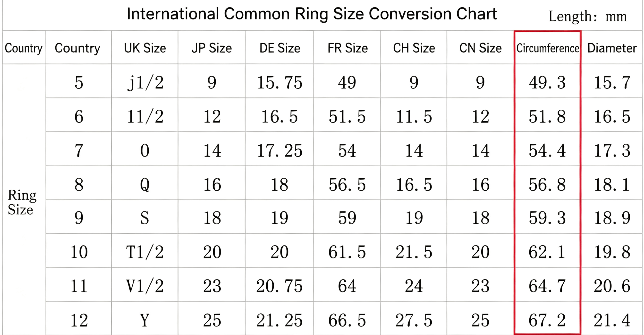Click the Circumference column header
Image resolution: width=644 pixels, height=335 pixels.
[548, 48]
